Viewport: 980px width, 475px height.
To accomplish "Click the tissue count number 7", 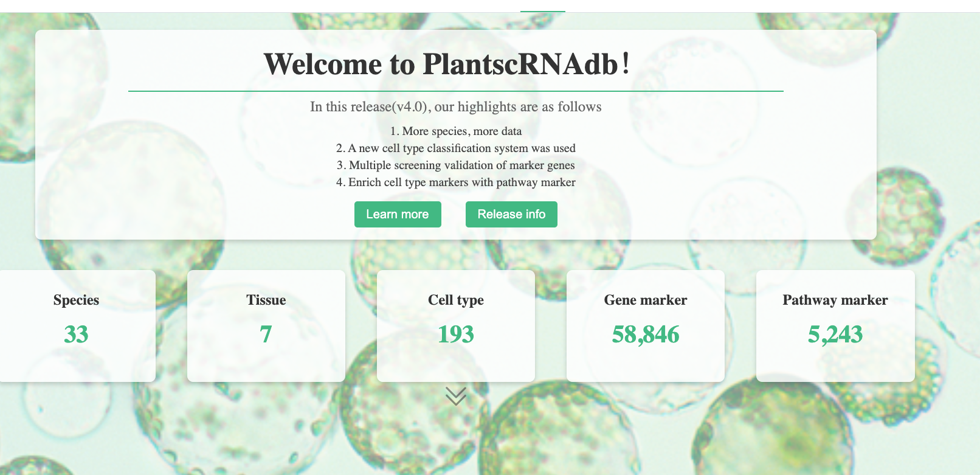I will click(x=266, y=334).
